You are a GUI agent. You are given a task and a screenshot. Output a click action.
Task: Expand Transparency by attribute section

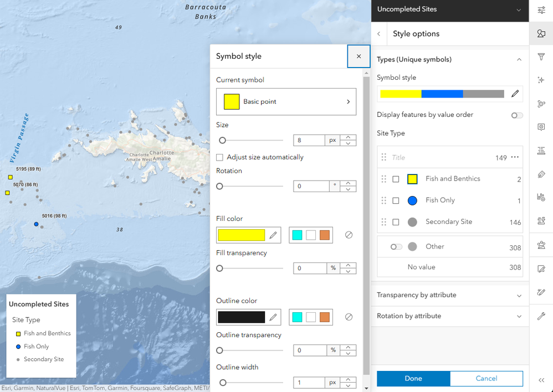click(450, 295)
